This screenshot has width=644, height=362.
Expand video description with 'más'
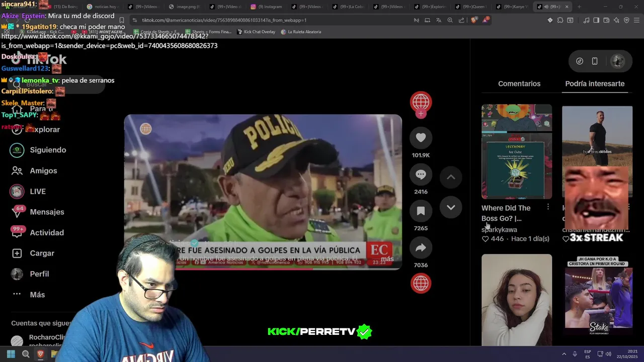tap(387, 259)
